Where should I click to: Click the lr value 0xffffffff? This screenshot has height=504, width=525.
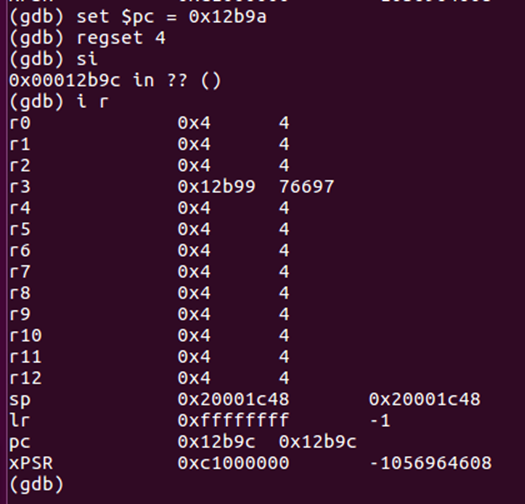pos(233,421)
